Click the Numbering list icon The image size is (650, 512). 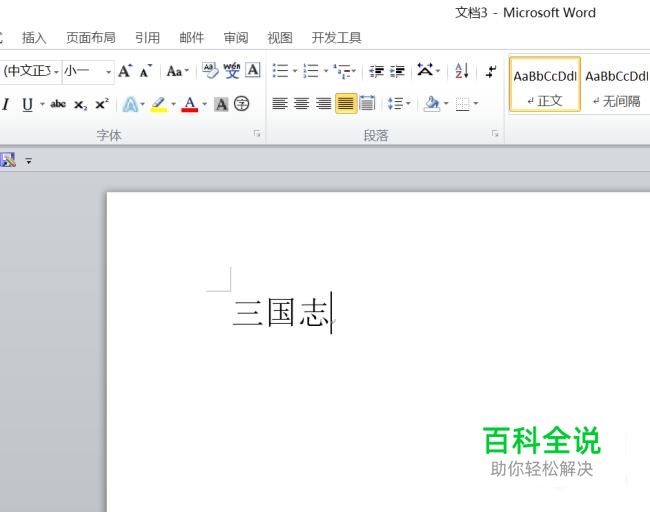pos(311,71)
